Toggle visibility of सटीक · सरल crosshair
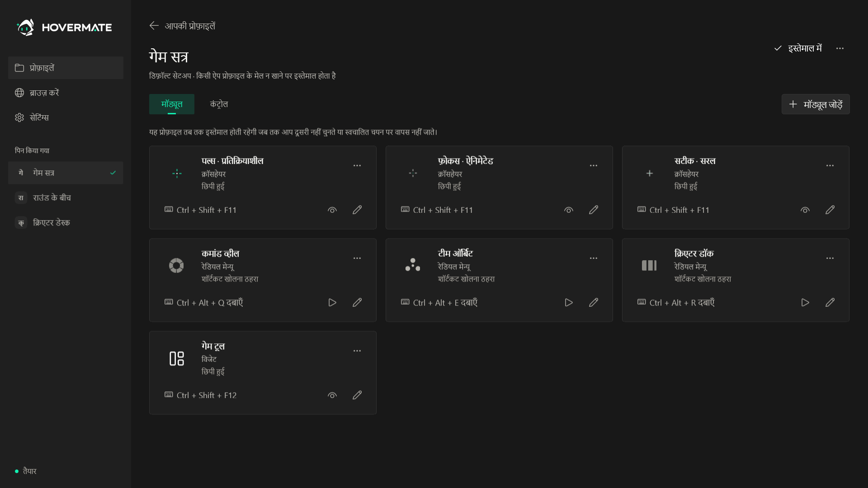This screenshot has height=488, width=868. [x=805, y=210]
